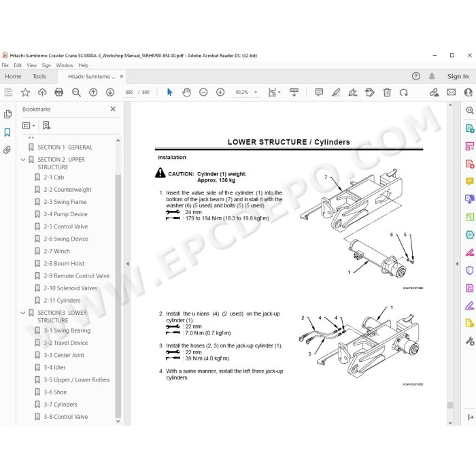This screenshot has height=476, width=476.
Task: Click the stamp tool icon
Action: pos(370,92)
